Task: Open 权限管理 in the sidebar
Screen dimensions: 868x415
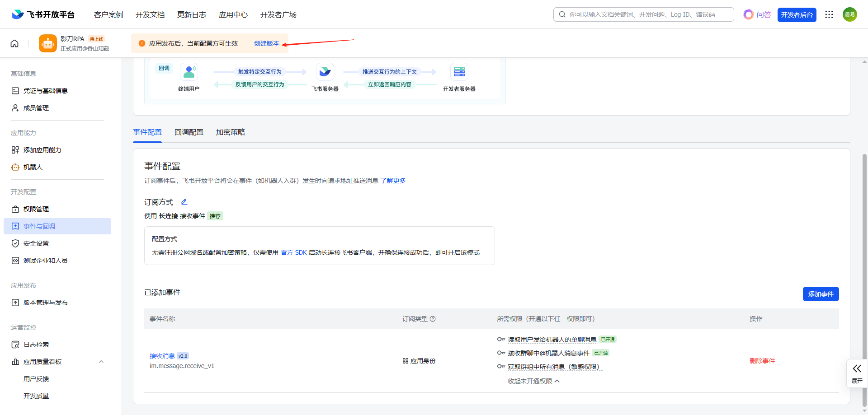Action: pos(36,209)
